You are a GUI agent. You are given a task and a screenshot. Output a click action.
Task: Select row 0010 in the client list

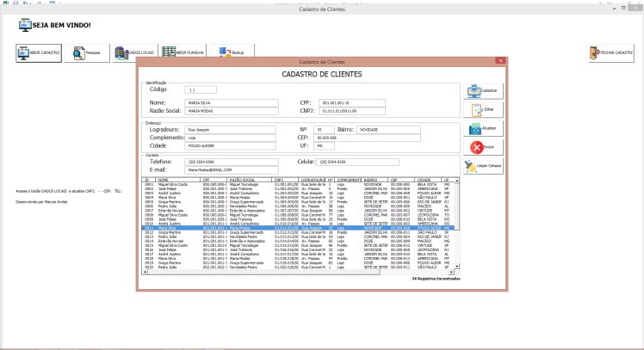click(298, 224)
